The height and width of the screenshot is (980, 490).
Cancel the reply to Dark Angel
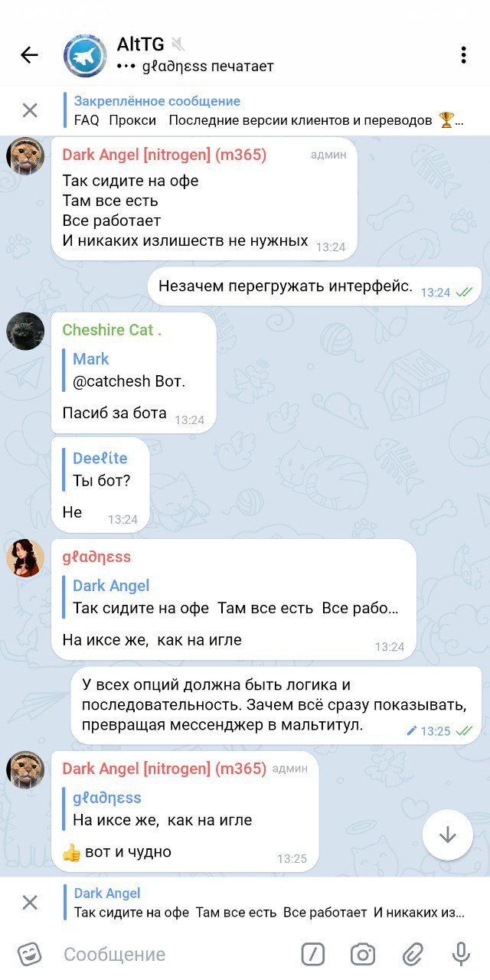pyautogui.click(x=30, y=902)
